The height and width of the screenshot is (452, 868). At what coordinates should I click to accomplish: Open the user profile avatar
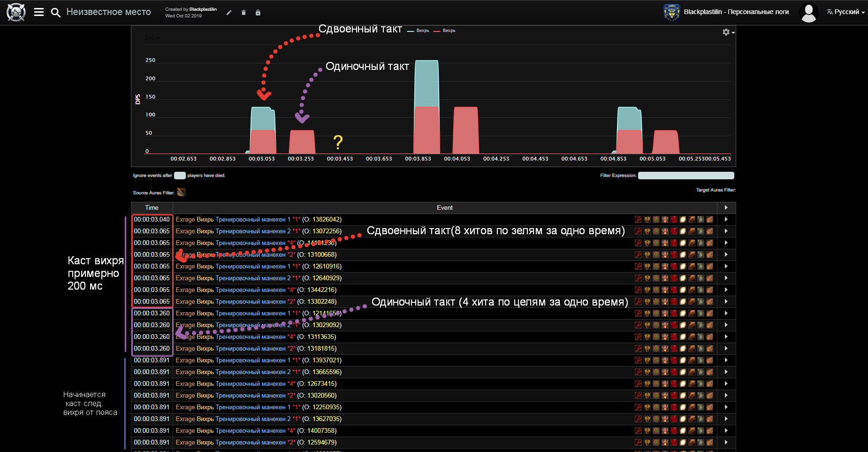point(808,13)
